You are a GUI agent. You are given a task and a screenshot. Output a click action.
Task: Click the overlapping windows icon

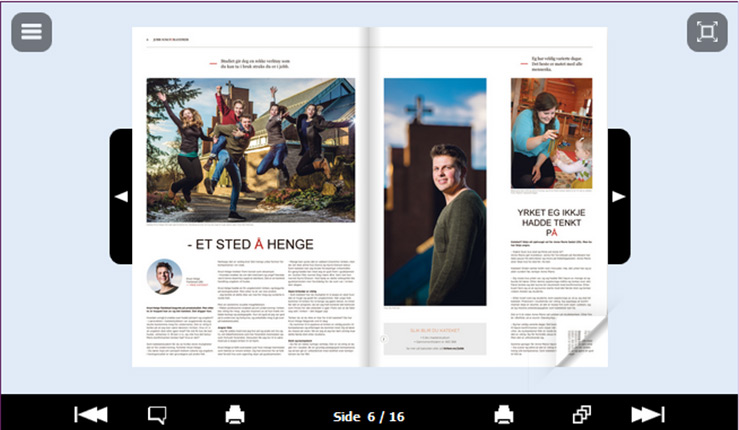pyautogui.click(x=582, y=415)
